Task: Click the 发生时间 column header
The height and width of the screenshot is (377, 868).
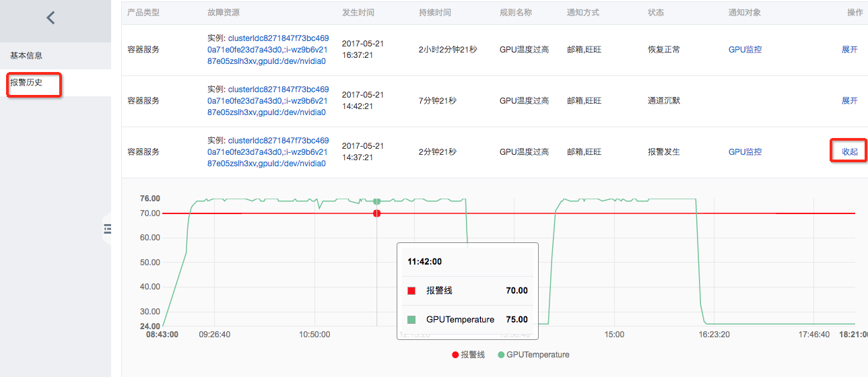Action: click(358, 13)
